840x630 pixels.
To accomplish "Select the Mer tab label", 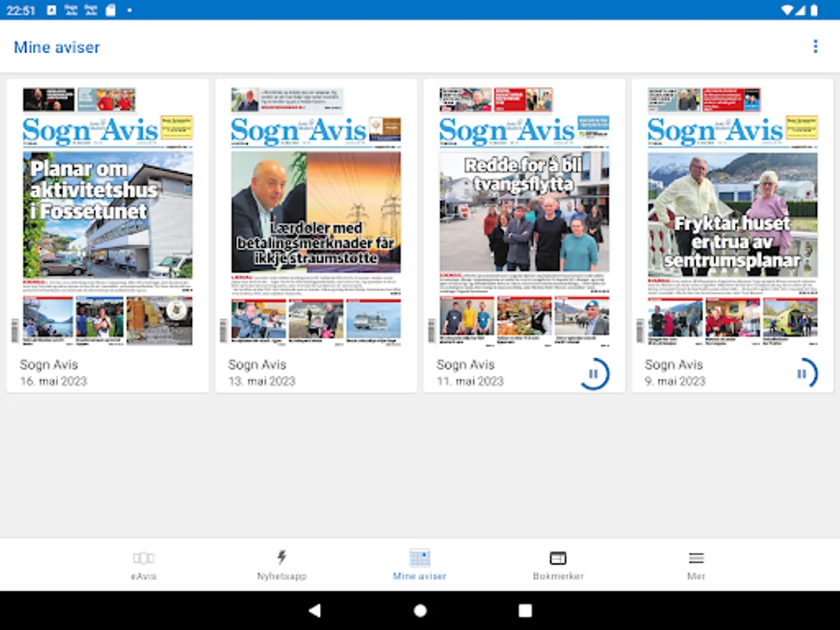I will pos(696,576).
